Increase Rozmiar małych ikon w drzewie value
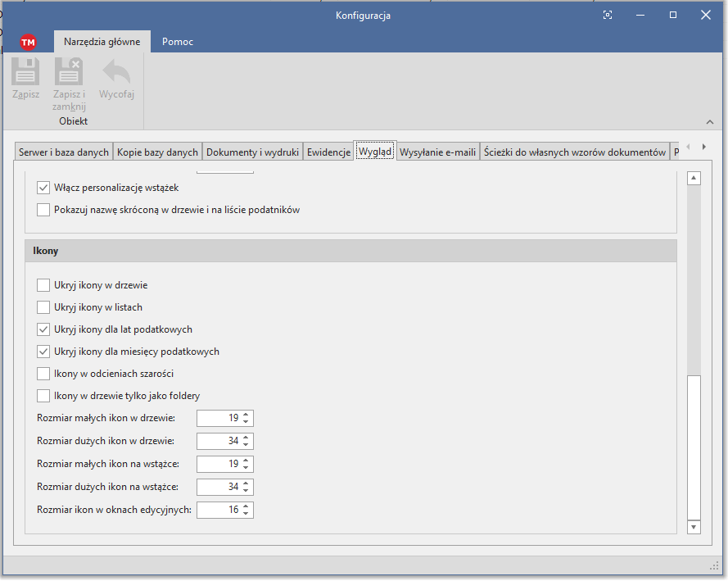This screenshot has width=728, height=581. click(x=247, y=415)
